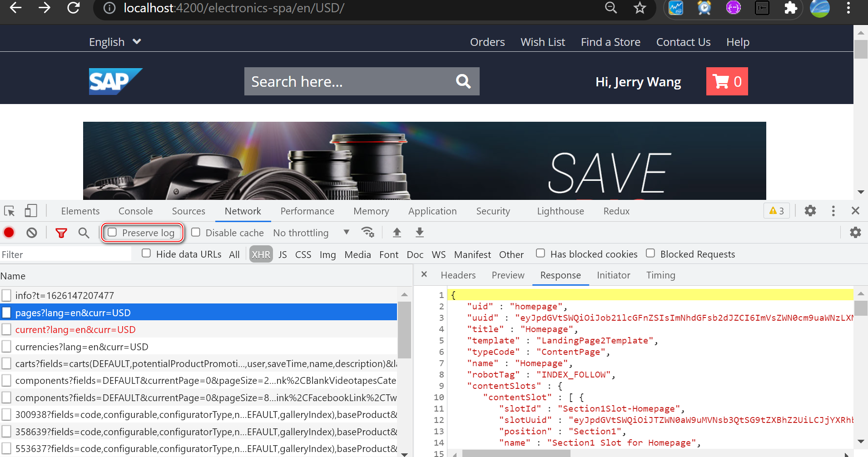Bookmark this page with star icon
Screen dimensions: 868x457
click(x=640, y=8)
